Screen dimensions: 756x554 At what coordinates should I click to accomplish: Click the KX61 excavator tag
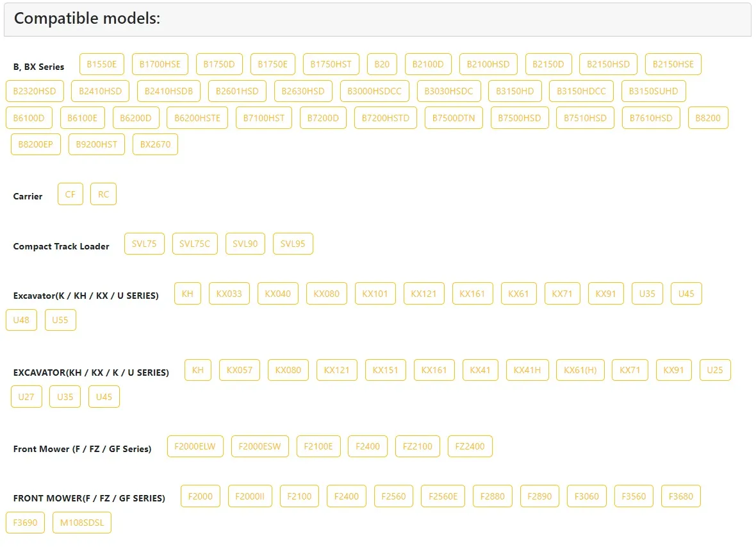tap(518, 294)
